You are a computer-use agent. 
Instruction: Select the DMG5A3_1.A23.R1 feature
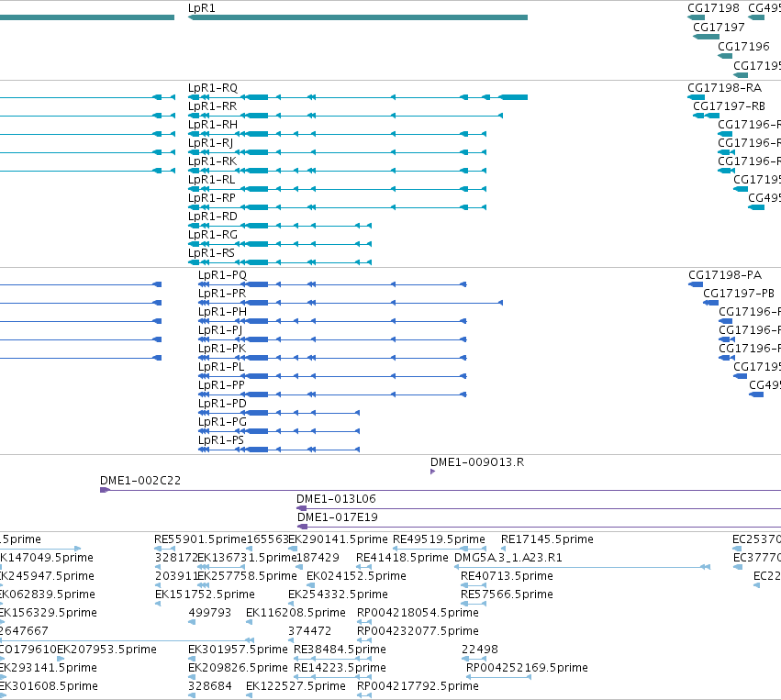click(508, 558)
